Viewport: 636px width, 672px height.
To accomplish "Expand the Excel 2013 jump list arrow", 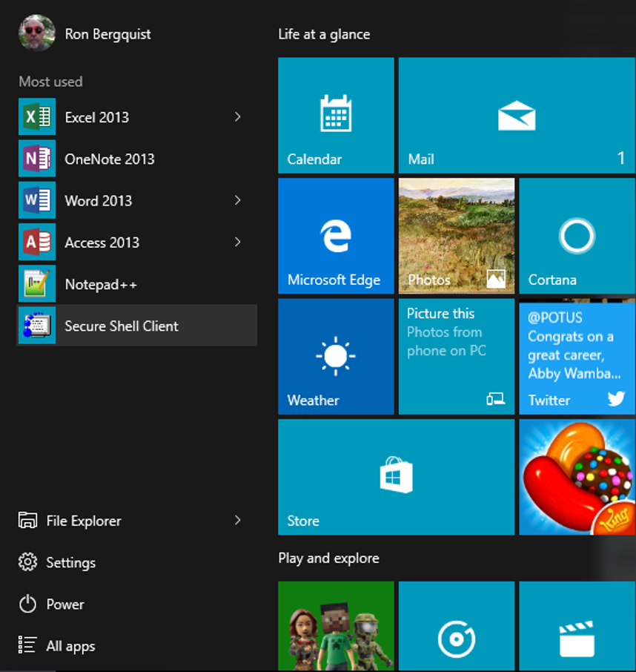I will [x=237, y=116].
